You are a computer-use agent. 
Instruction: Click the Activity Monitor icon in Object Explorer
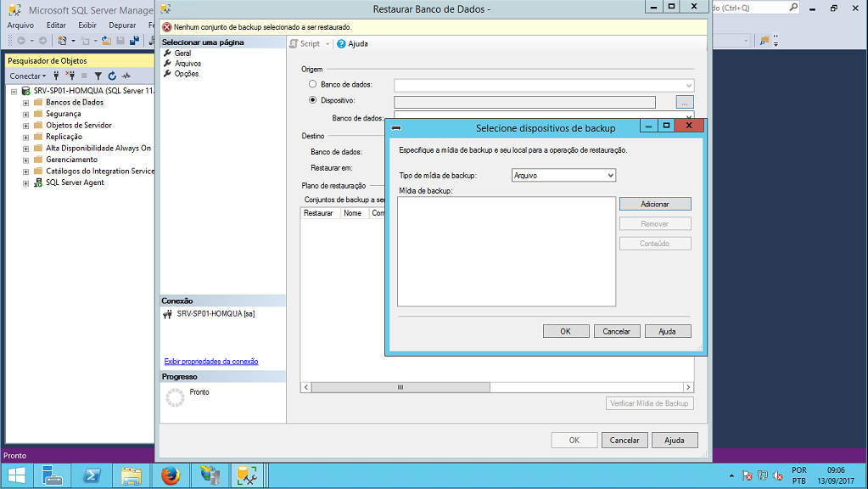pyautogui.click(x=126, y=76)
